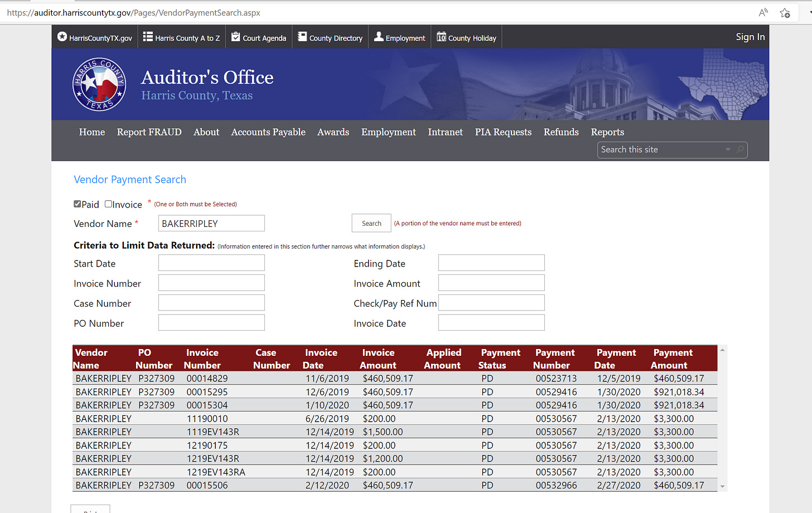This screenshot has width=812, height=513.
Task: Click the Vendor Payment Search heading
Action: coord(130,180)
